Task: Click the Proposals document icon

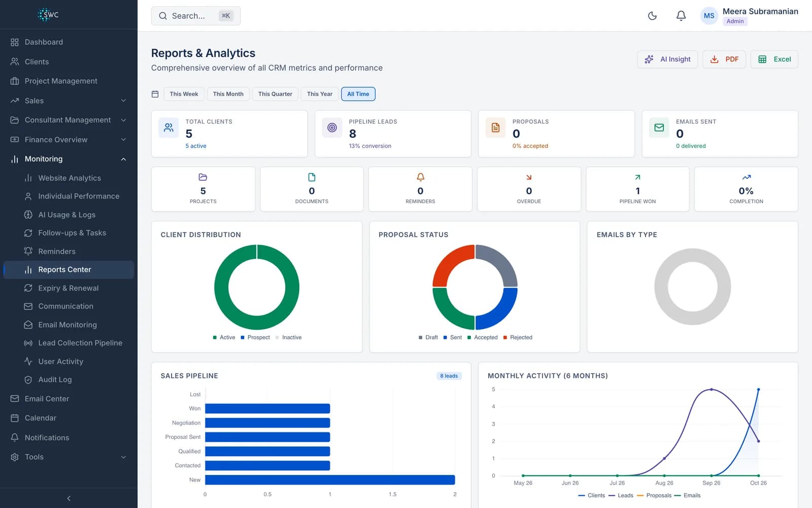Action: click(x=495, y=128)
